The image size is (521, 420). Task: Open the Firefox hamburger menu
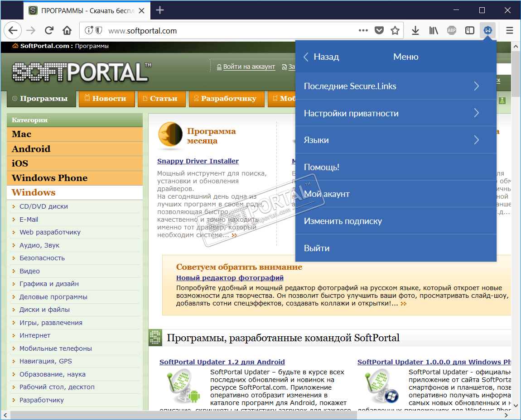(x=510, y=30)
